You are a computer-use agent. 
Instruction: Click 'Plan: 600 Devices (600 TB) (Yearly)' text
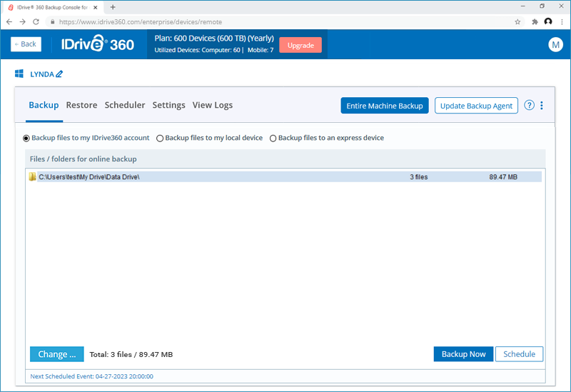pos(214,39)
